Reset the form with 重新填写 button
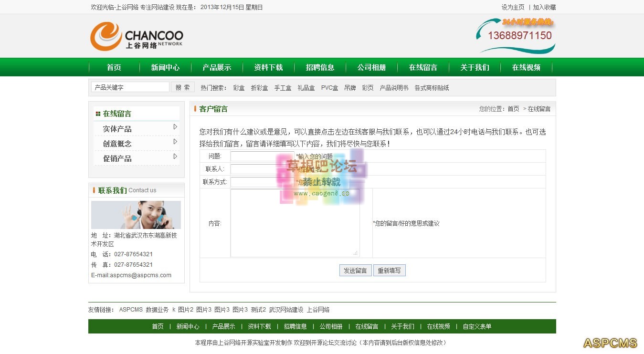644x354 pixels. [x=389, y=271]
